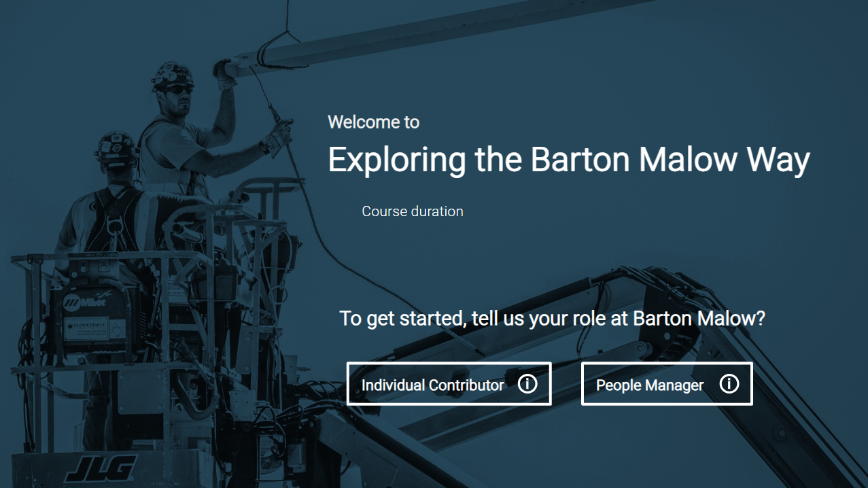Click the 'Course duration' text
Viewport: 868px width, 488px height.
coord(413,211)
